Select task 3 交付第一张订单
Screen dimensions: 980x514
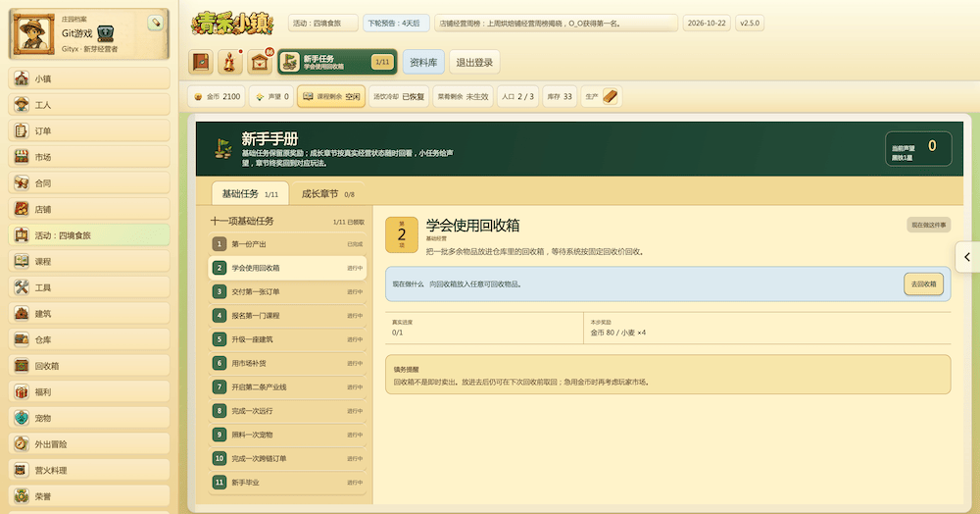pos(287,291)
